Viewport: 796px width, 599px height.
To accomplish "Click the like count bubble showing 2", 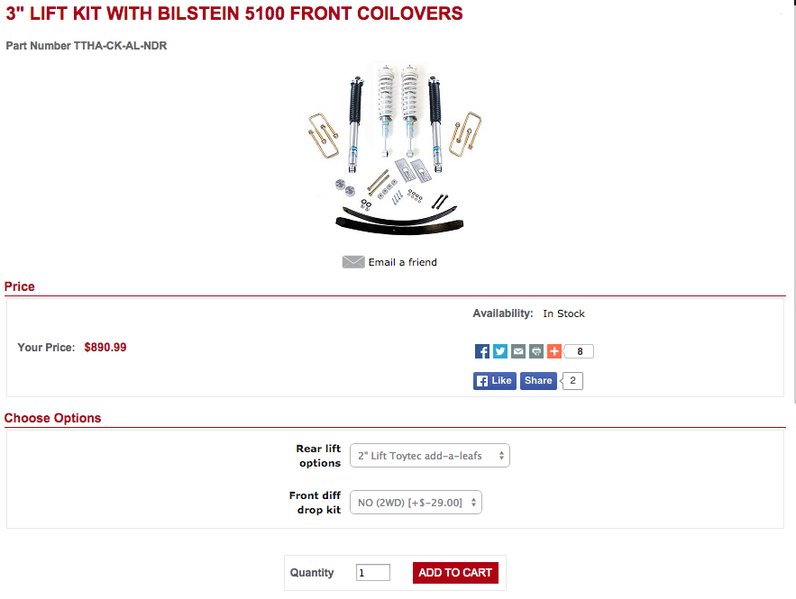I will 572,381.
